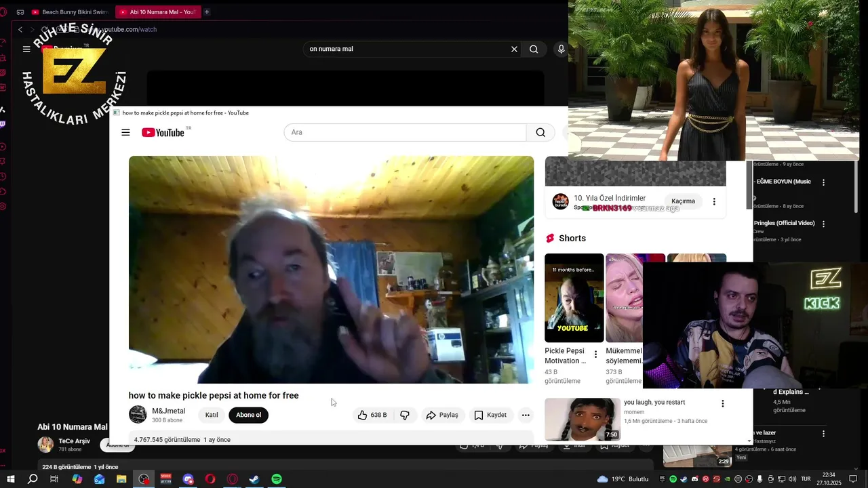Image resolution: width=868 pixels, height=488 pixels.
Task: Save video with Kaydet button
Action: pyautogui.click(x=490, y=415)
